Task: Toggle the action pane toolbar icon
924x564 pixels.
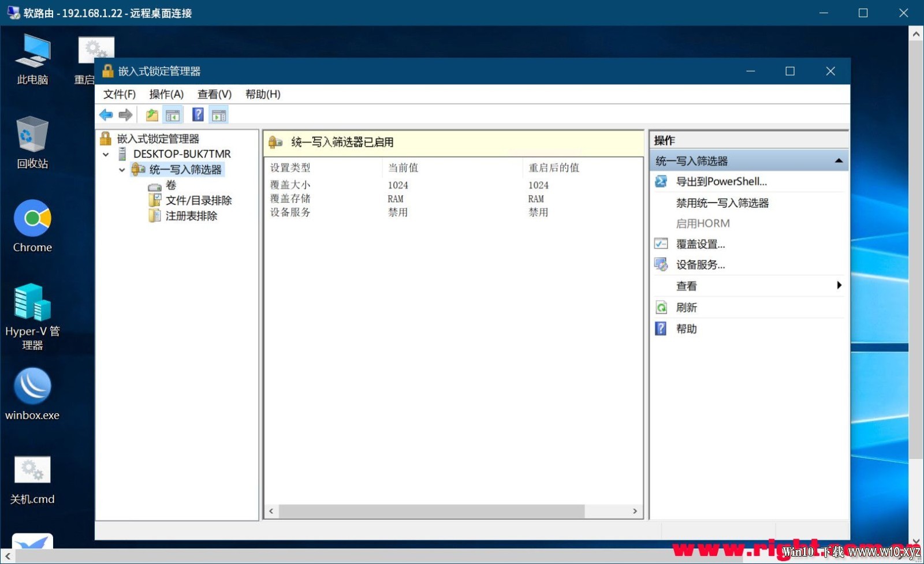Action: point(219,115)
